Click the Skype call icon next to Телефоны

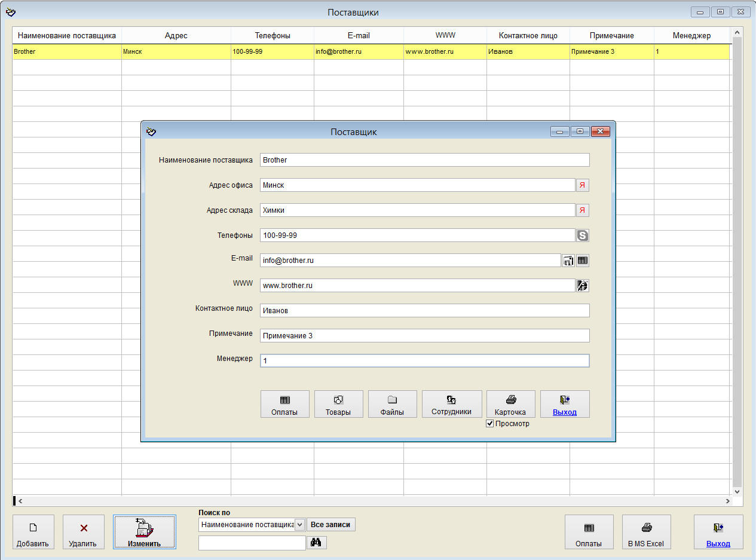pos(582,235)
